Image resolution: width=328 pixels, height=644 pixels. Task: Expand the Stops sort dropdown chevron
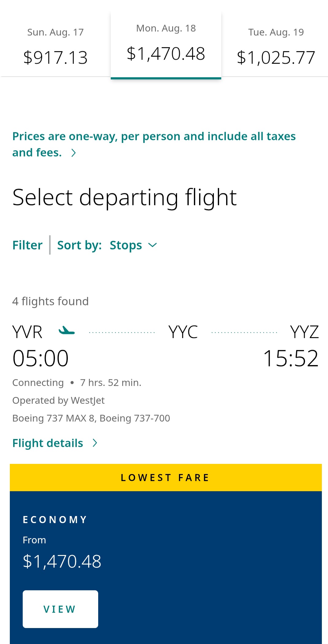pyautogui.click(x=152, y=245)
